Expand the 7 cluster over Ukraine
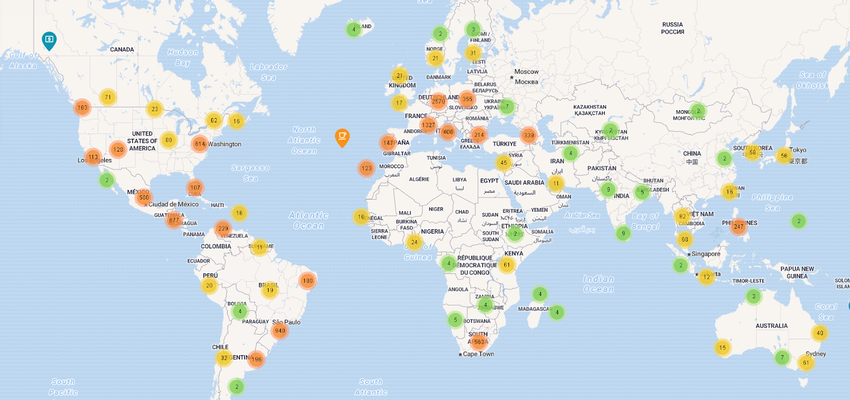Image resolution: width=850 pixels, height=400 pixels. point(506,107)
